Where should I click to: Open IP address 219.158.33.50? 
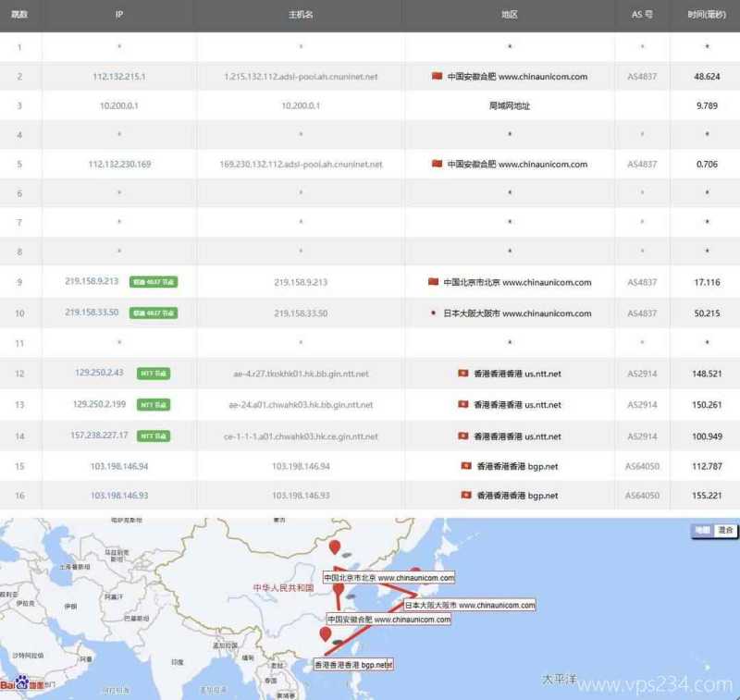[92, 313]
